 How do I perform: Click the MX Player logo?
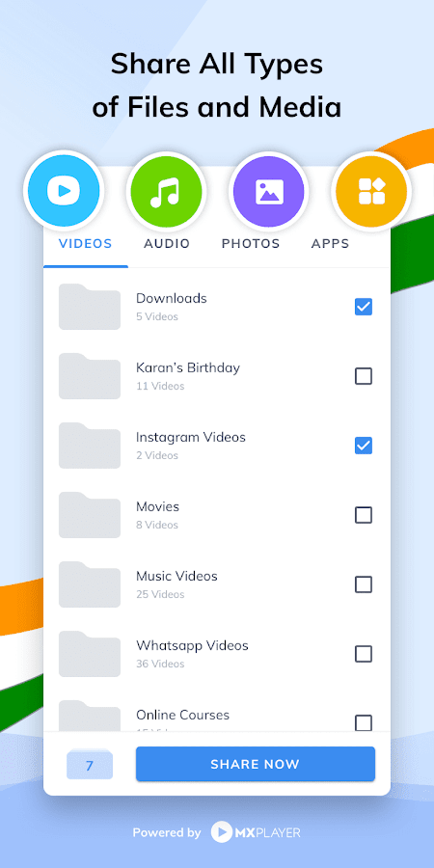[256, 832]
